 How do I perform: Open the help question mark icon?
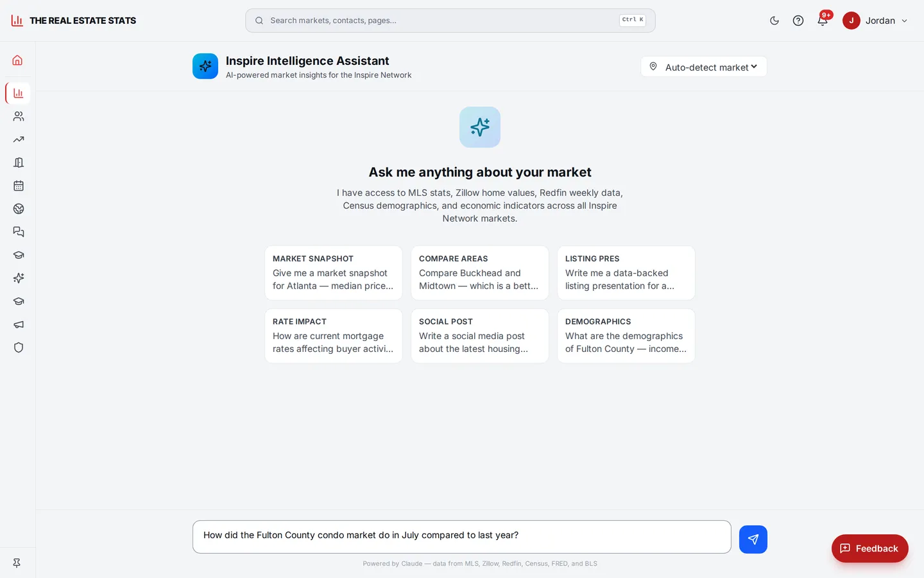coord(798,21)
